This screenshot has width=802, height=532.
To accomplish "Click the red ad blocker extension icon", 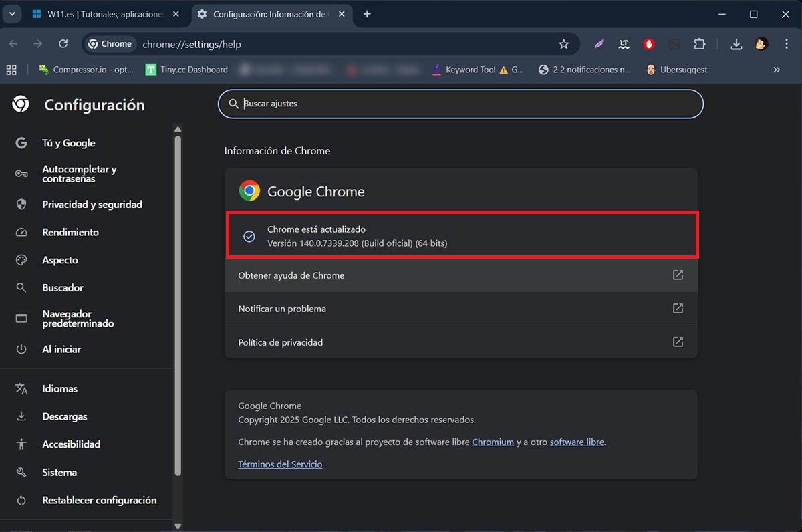I will [x=649, y=44].
